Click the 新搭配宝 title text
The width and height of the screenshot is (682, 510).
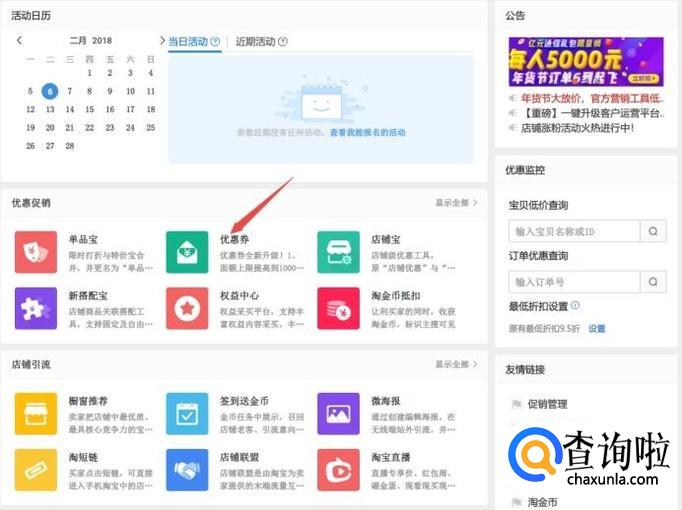[x=88, y=295]
